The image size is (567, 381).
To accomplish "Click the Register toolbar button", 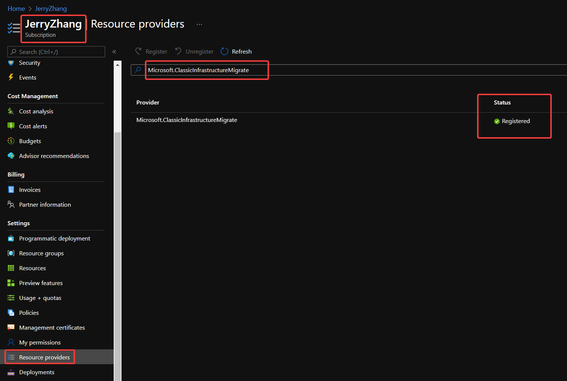I will pos(151,52).
